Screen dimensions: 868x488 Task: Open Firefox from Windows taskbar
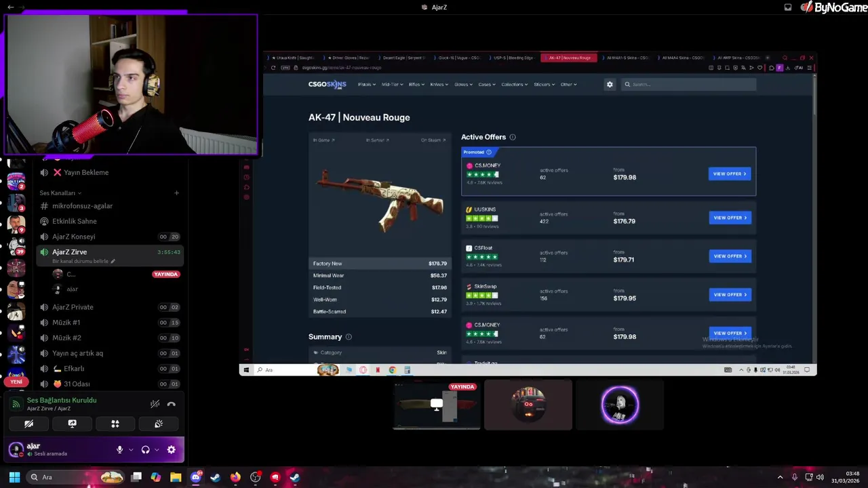tap(235, 477)
